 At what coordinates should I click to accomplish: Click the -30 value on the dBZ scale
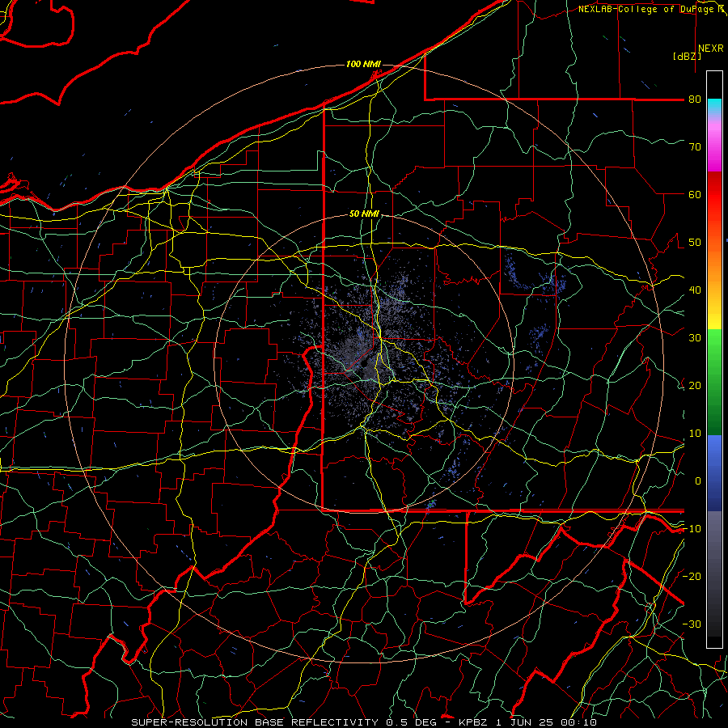tap(692, 624)
